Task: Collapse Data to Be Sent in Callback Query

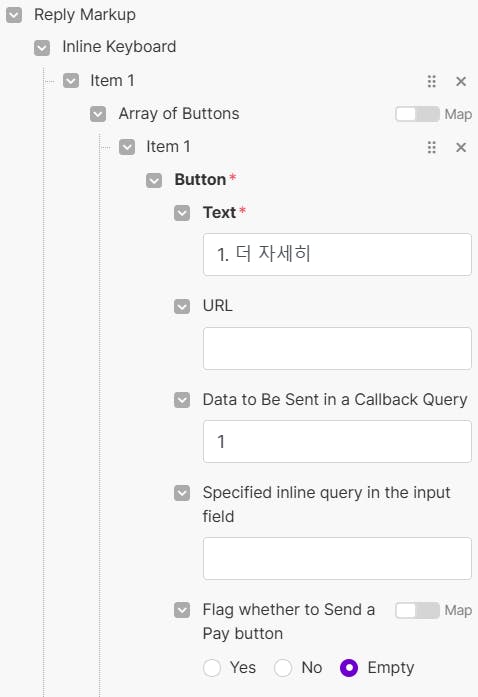Action: click(182, 400)
